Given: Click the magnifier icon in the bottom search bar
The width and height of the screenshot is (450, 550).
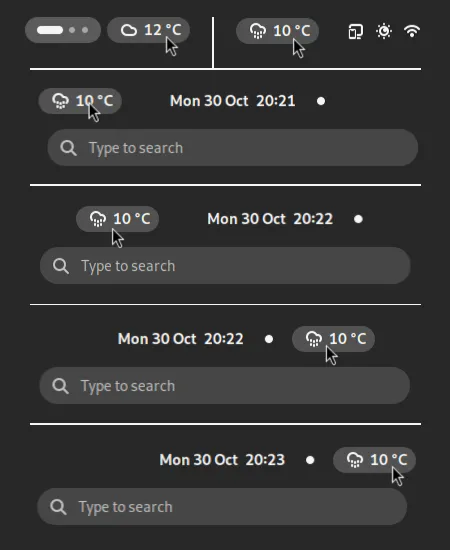Looking at the screenshot, I should pos(58,507).
